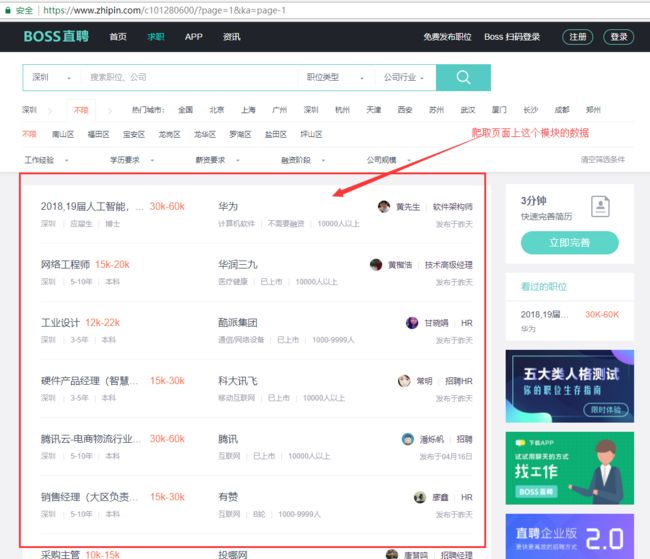This screenshot has height=559, width=650.
Task: Filter by district 南山区
Action: 63,134
